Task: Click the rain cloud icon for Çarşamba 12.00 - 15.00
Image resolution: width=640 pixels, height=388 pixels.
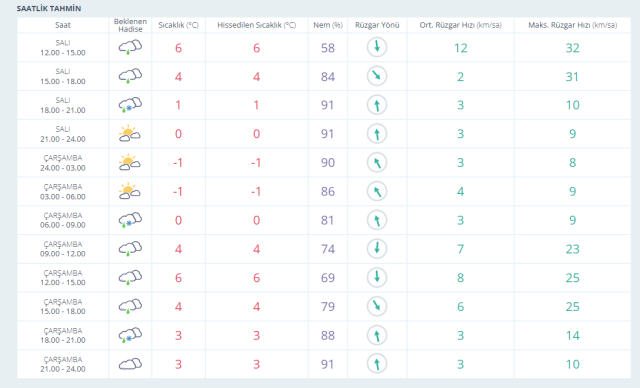Action: [x=130, y=277]
